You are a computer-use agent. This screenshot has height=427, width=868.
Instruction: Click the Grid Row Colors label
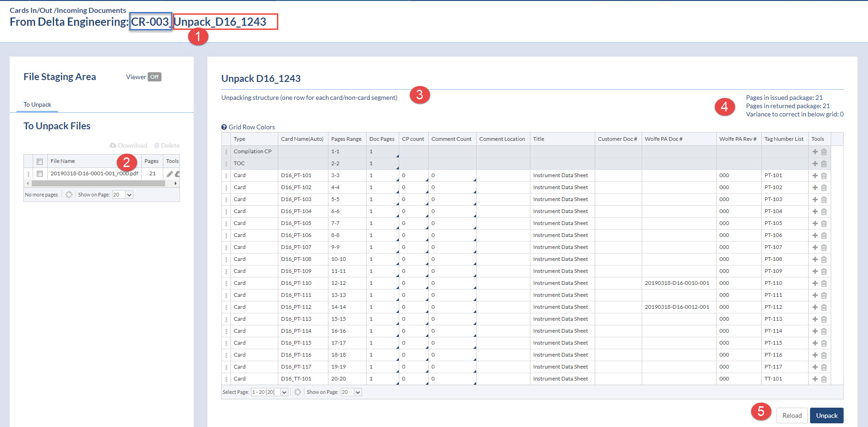click(252, 127)
